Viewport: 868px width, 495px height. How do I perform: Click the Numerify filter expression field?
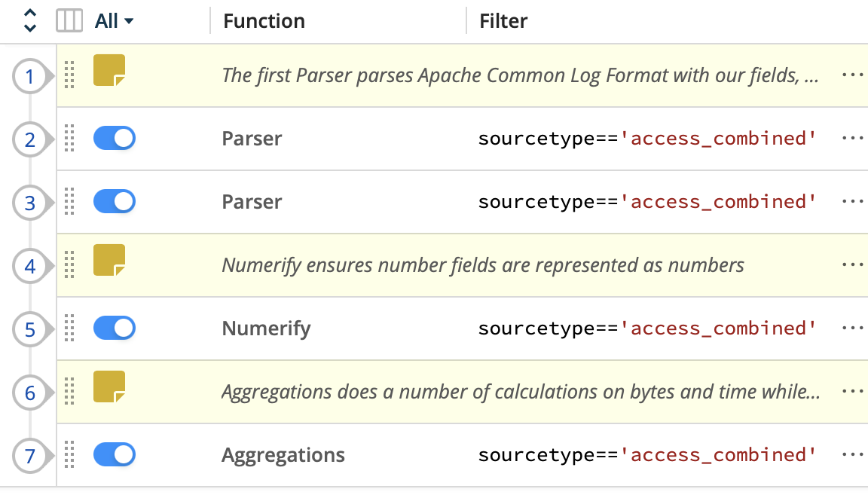pyautogui.click(x=647, y=328)
